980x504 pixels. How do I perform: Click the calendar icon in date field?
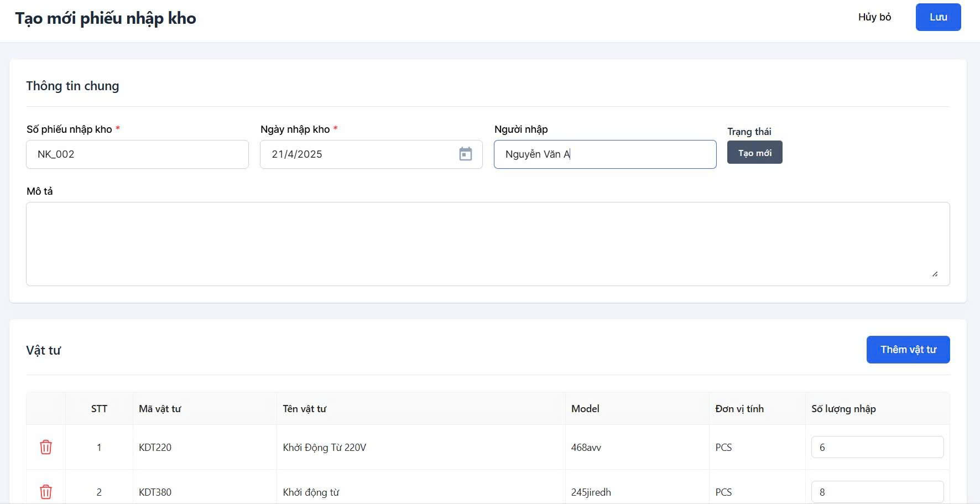coord(466,154)
